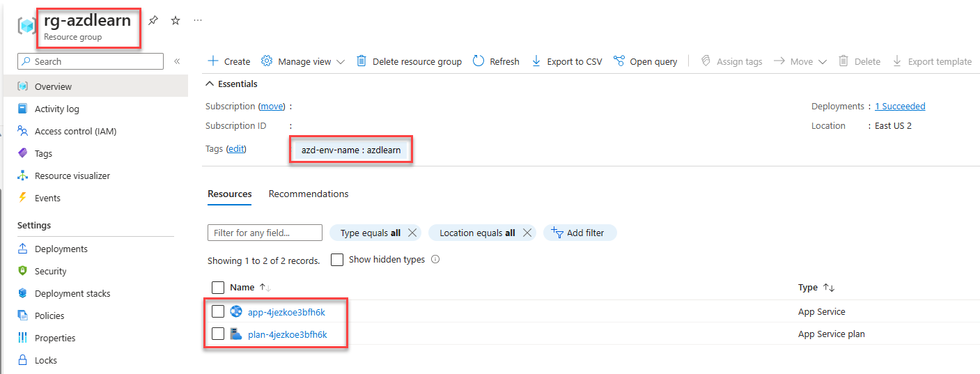Click Export template in toolbar

(x=932, y=61)
